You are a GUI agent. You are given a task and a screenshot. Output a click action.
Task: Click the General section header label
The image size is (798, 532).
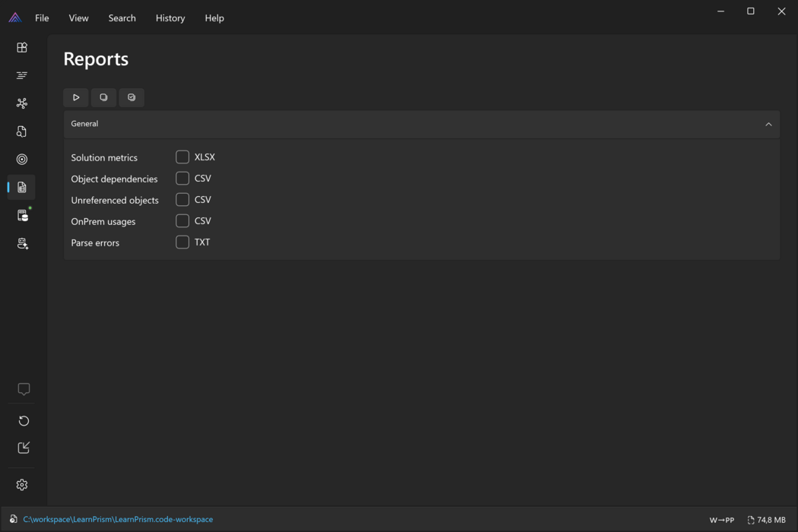84,124
